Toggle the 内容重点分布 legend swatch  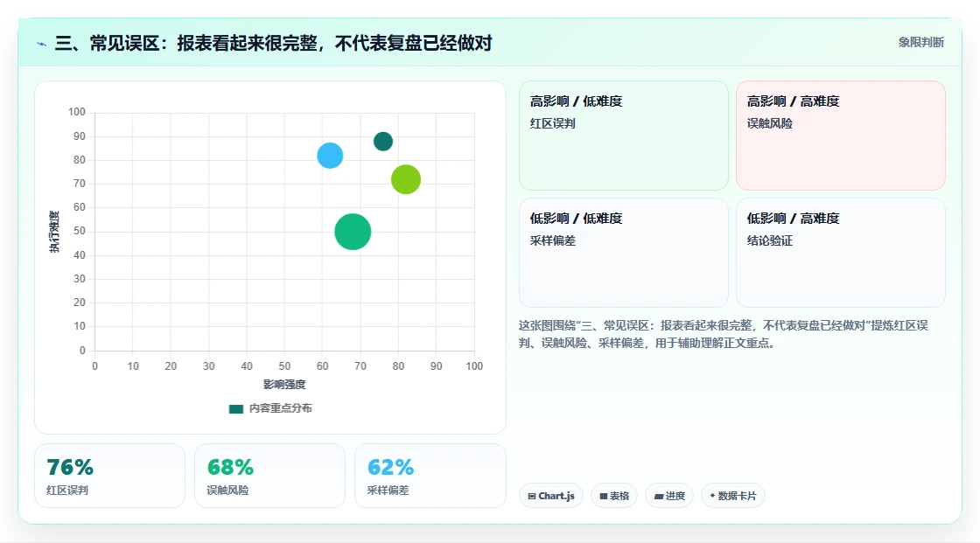235,408
